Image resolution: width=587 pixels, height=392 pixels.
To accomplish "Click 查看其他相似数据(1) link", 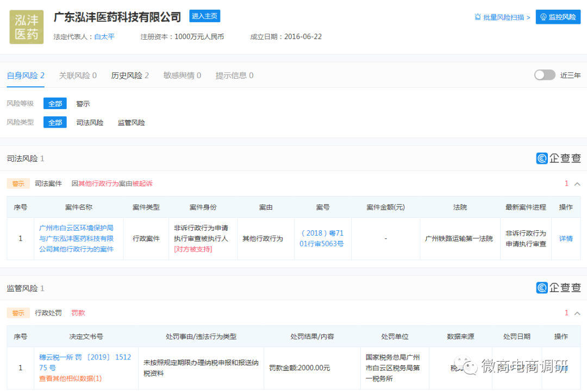I will tap(70, 378).
